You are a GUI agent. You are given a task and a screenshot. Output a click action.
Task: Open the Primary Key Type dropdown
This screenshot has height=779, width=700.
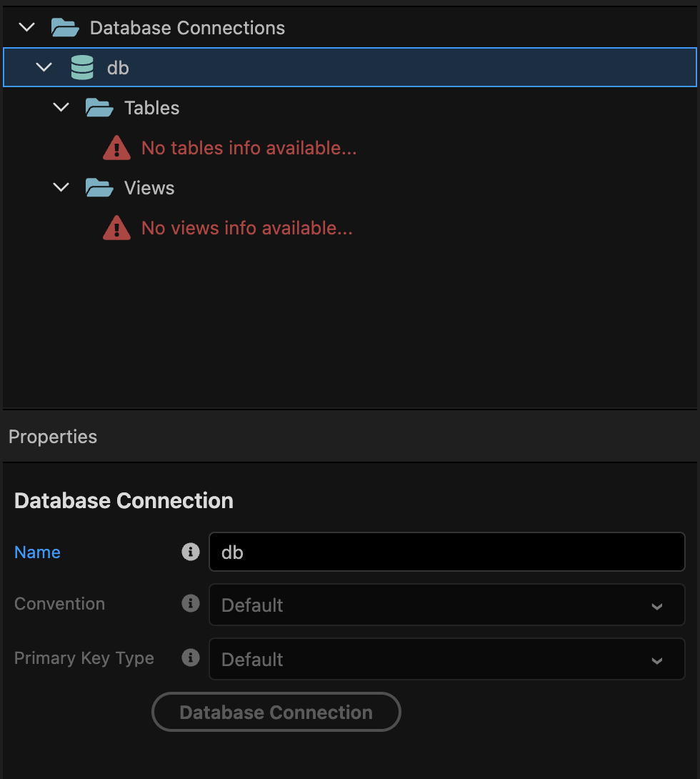(446, 659)
